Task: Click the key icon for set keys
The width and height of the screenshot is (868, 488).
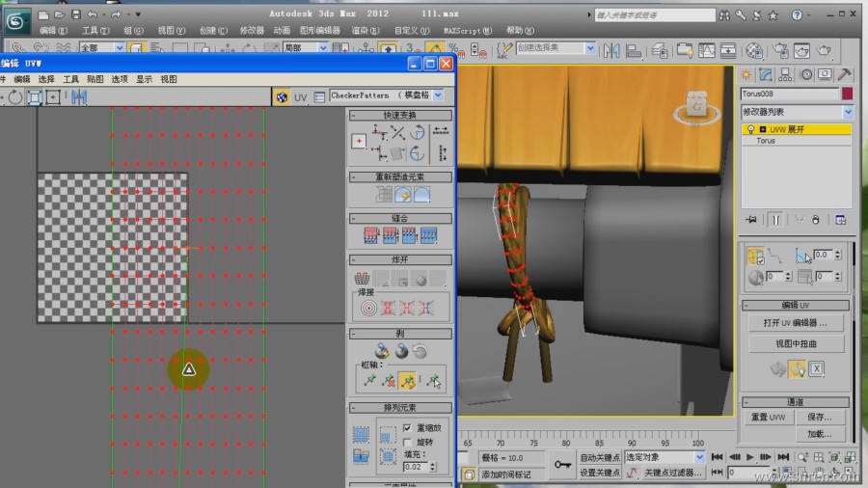Action: point(563,465)
